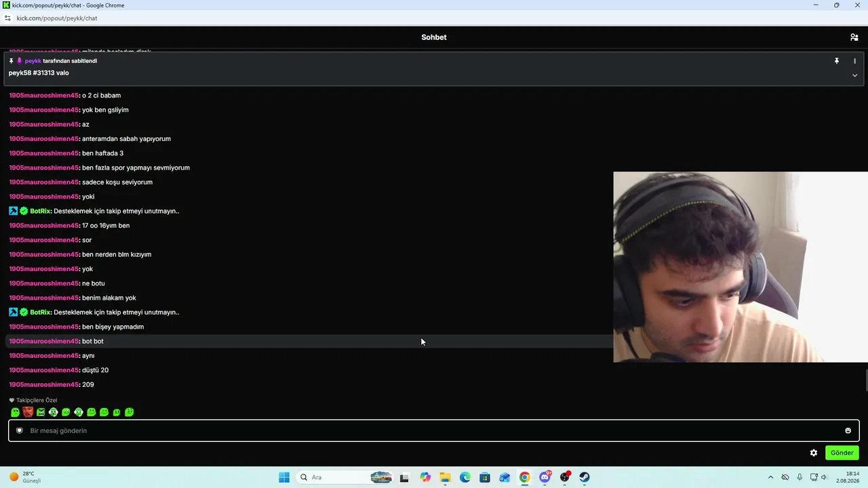Click the shield icon inside the message box
This screenshot has height=488, width=868.
coord(20,430)
